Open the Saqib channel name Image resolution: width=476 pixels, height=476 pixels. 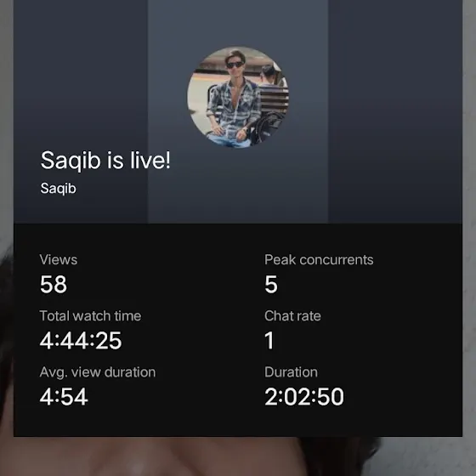59,189
